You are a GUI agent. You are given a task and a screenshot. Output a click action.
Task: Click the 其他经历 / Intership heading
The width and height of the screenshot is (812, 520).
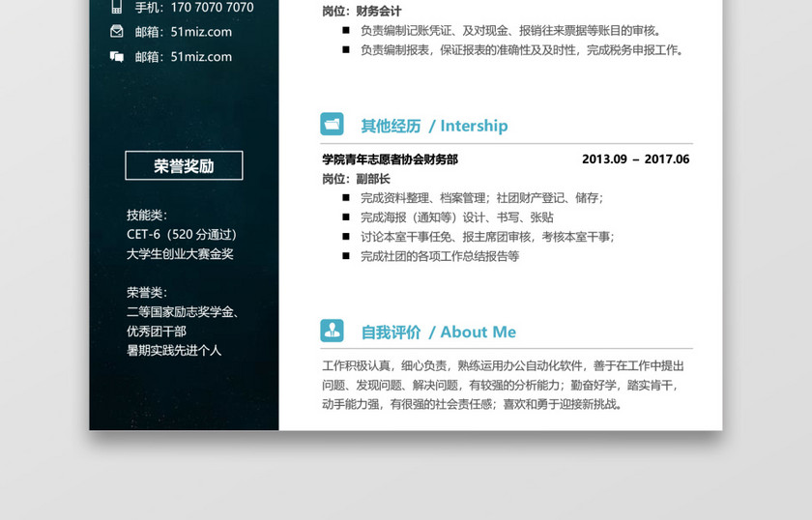pos(434,126)
